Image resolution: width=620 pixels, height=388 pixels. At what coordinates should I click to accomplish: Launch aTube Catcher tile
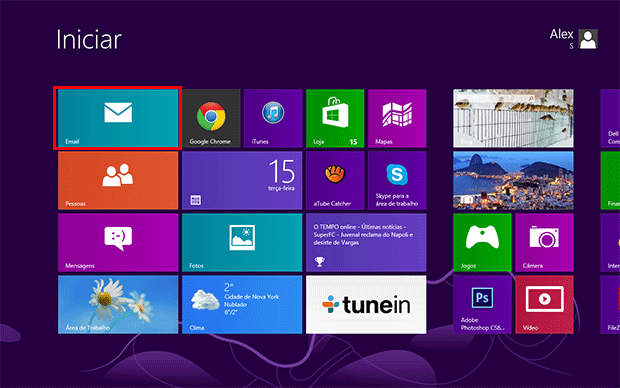pos(335,180)
